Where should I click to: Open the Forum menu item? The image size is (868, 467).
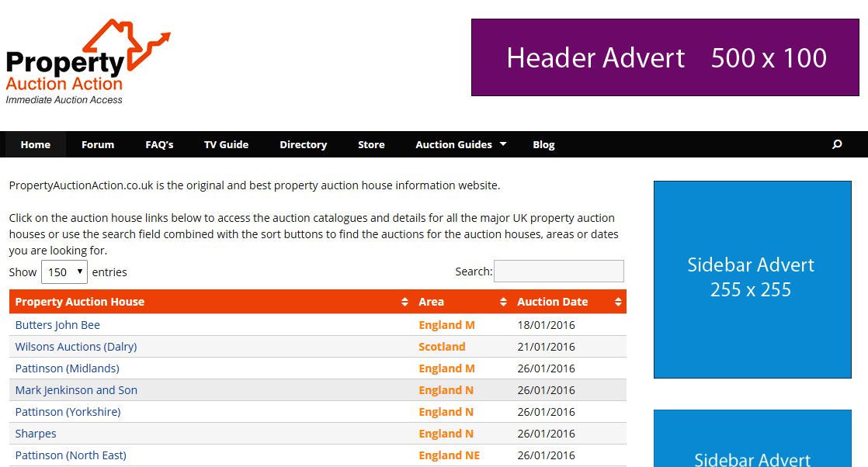[x=97, y=144]
